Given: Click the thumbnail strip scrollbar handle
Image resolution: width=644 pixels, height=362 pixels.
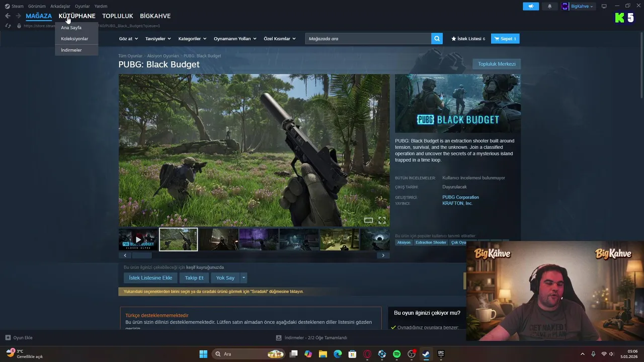Looking at the screenshot, I should (x=142, y=255).
